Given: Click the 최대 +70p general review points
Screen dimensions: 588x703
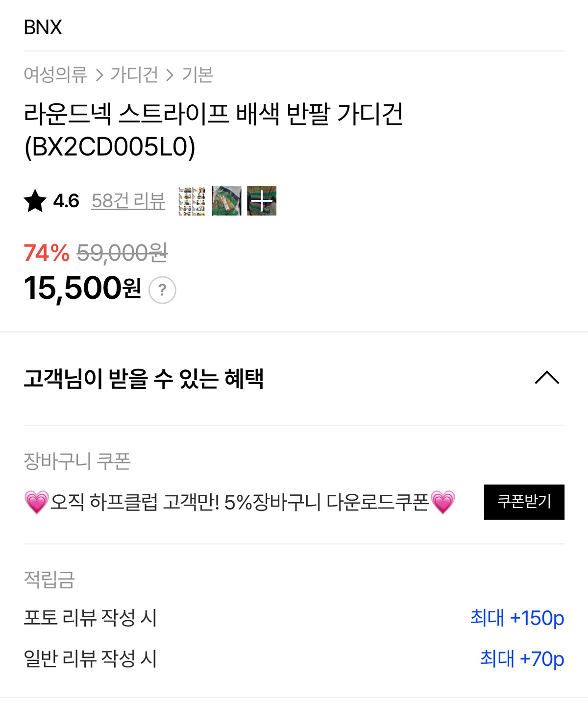Looking at the screenshot, I should (x=522, y=658).
